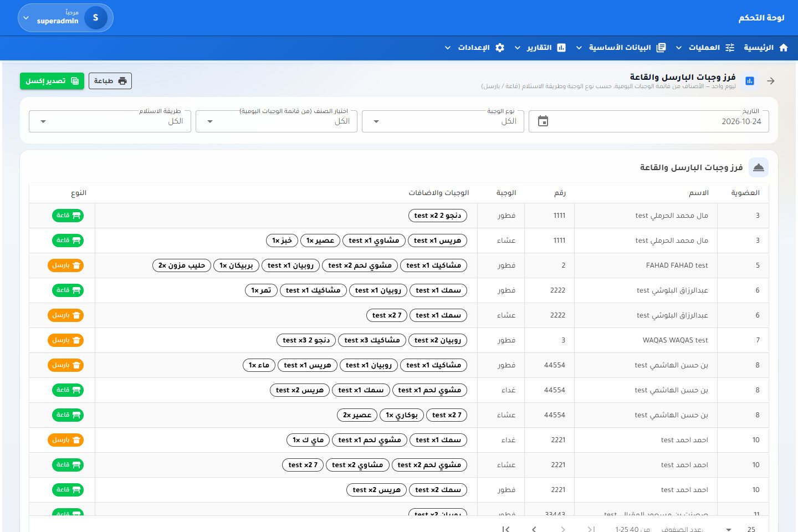Click the لوحة التحكم title in the header
798x532 pixels.
point(761,18)
